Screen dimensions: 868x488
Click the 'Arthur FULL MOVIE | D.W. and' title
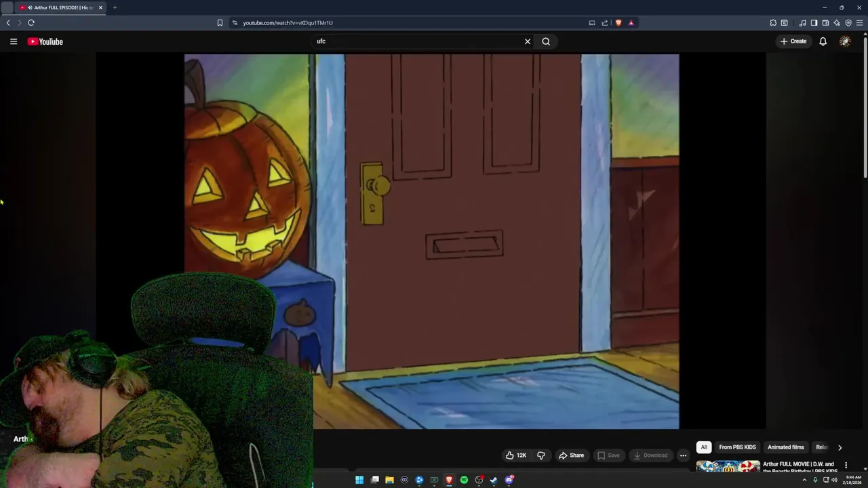[x=798, y=464]
